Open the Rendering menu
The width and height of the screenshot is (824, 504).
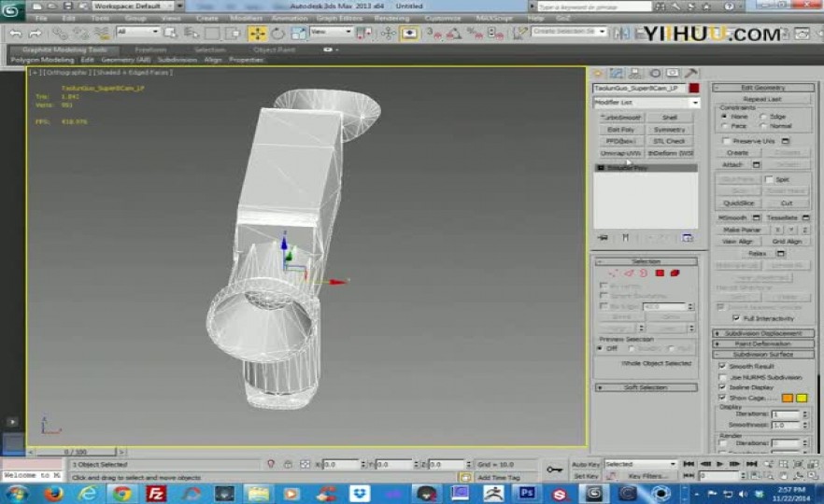(391, 18)
